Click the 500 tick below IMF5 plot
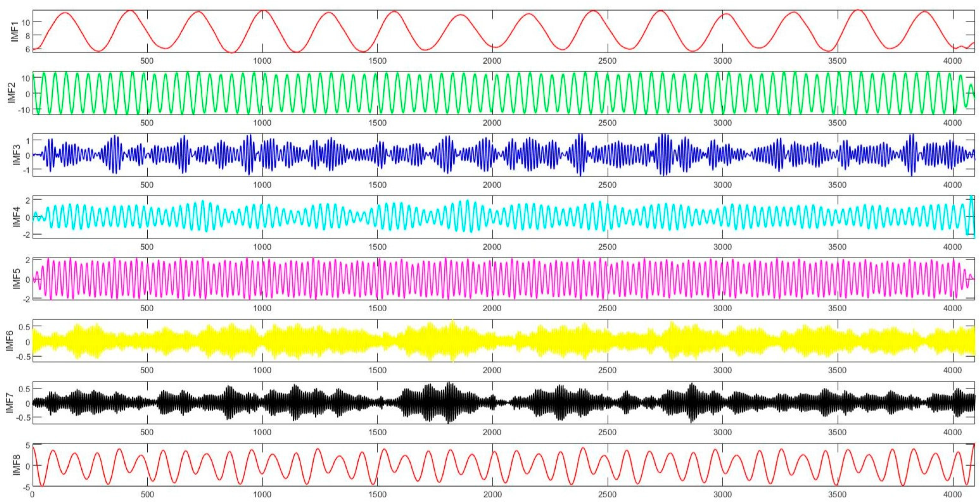The height and width of the screenshot is (504, 980). [x=147, y=308]
